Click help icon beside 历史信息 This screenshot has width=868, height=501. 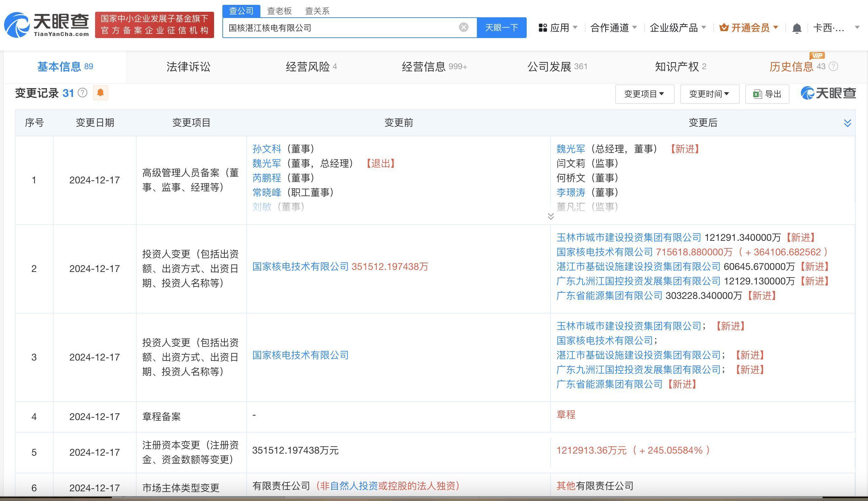coord(833,66)
